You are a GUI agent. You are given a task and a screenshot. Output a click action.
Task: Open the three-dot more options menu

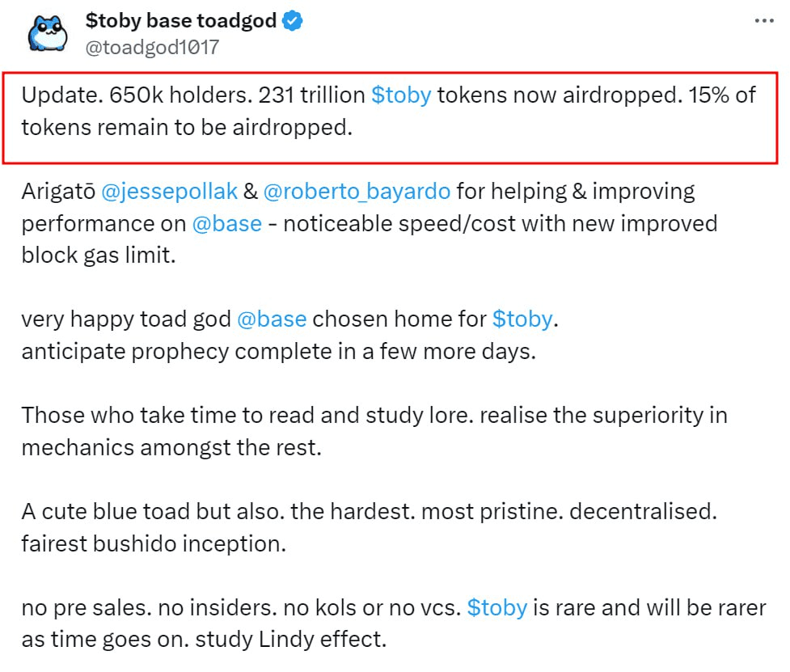(x=764, y=21)
